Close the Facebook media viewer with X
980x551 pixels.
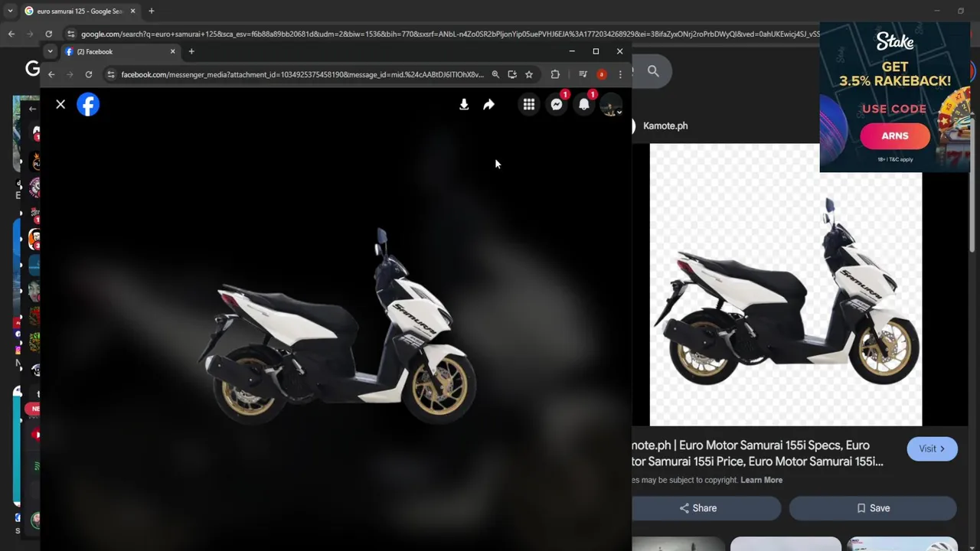[x=60, y=104]
